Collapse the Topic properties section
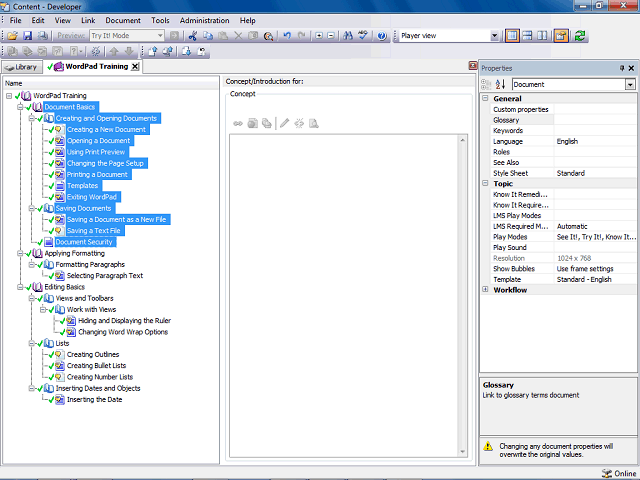Viewport: 640px width, 480px height. pos(485,183)
